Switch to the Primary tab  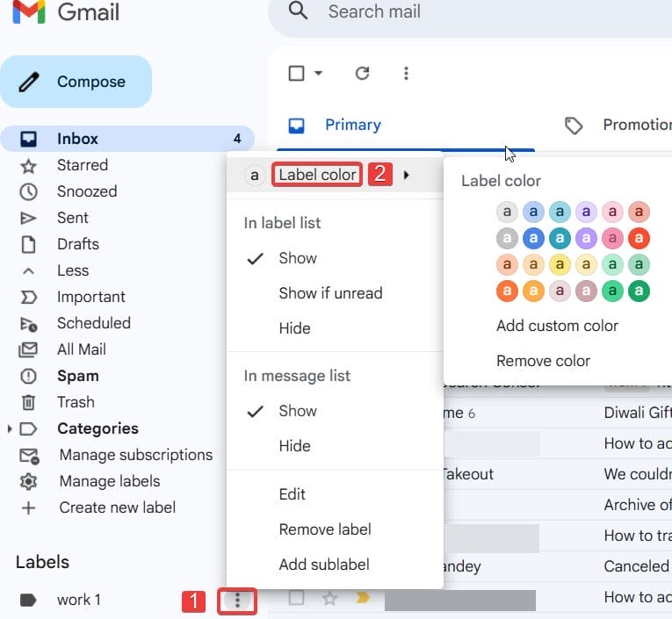(x=352, y=125)
